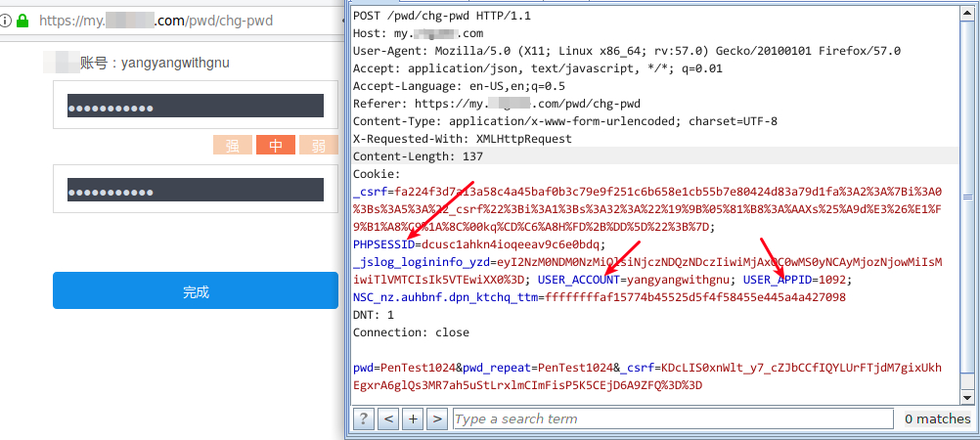The height and width of the screenshot is (440, 980).
Task: Click the 中 password strength indicator
Action: 276,145
